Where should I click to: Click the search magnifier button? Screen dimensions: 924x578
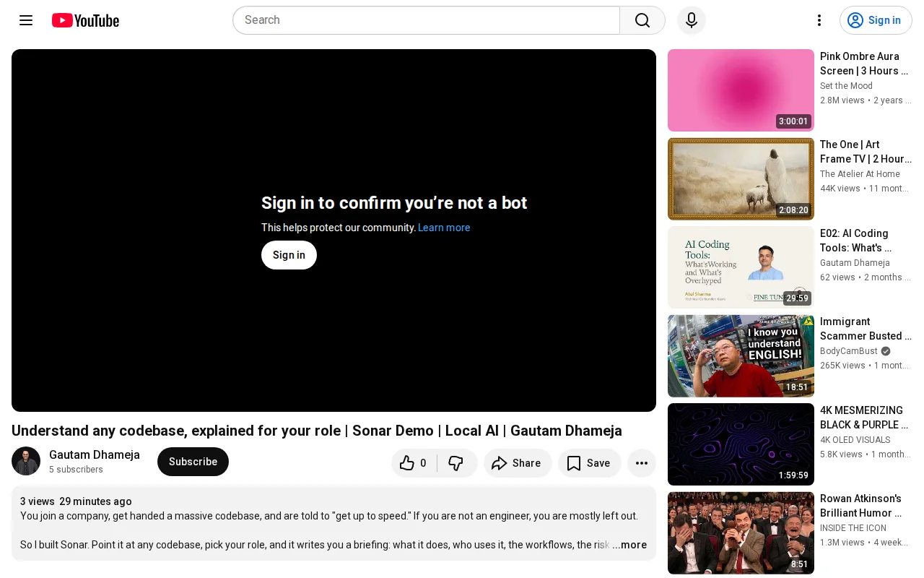642,20
